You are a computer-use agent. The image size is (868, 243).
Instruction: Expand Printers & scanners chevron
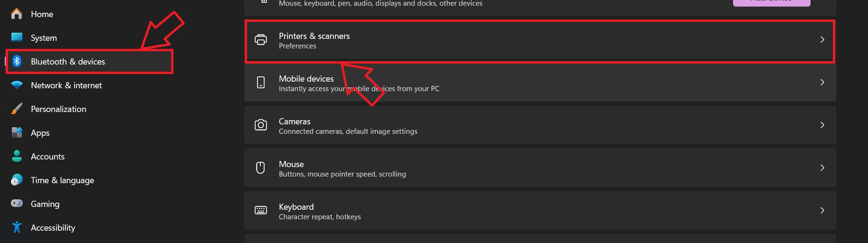(822, 40)
